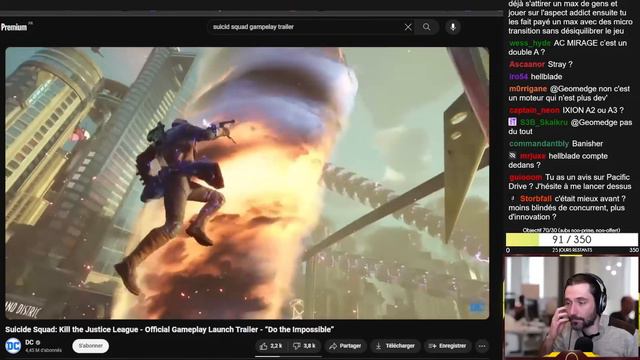Click the badge icon before mrjuxe
Image resolution: width=640 pixels, height=360 pixels.
click(x=513, y=156)
